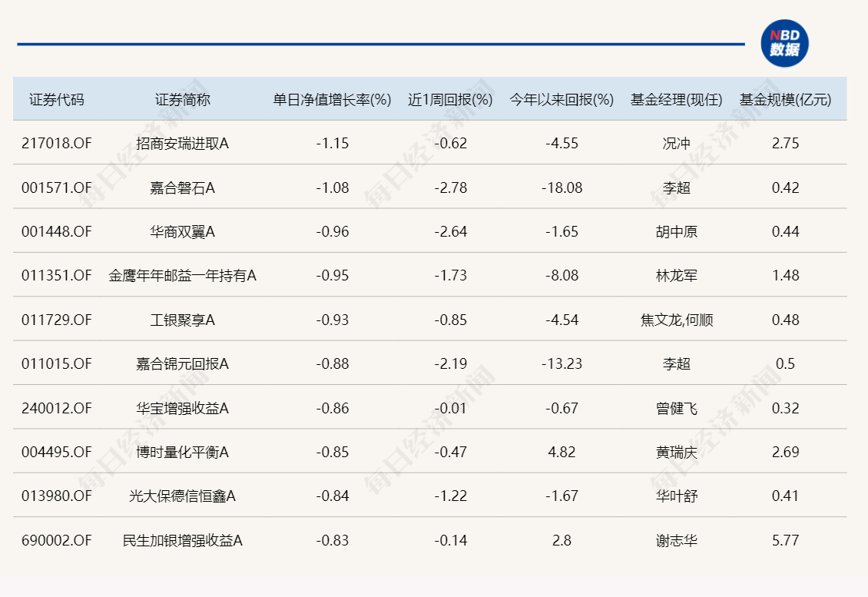This screenshot has height=597, width=868.
Task: Click fund code 011351.OF
Action: click(x=57, y=275)
